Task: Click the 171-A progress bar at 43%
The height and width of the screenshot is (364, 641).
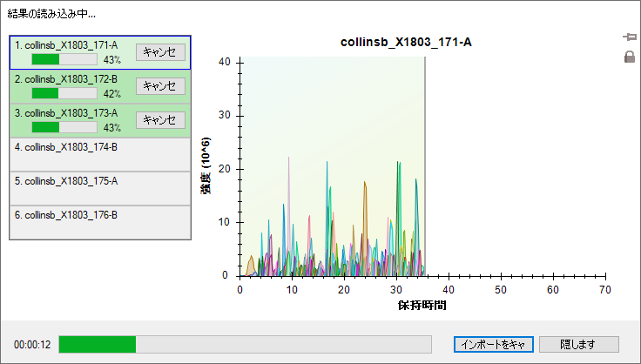Action: point(64,60)
